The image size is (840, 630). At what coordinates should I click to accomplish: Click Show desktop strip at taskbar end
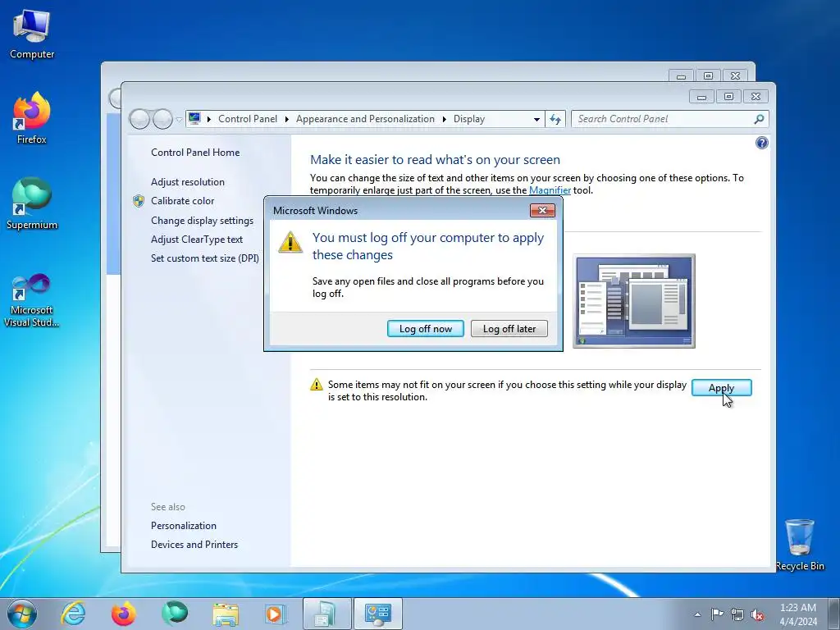tap(834, 614)
